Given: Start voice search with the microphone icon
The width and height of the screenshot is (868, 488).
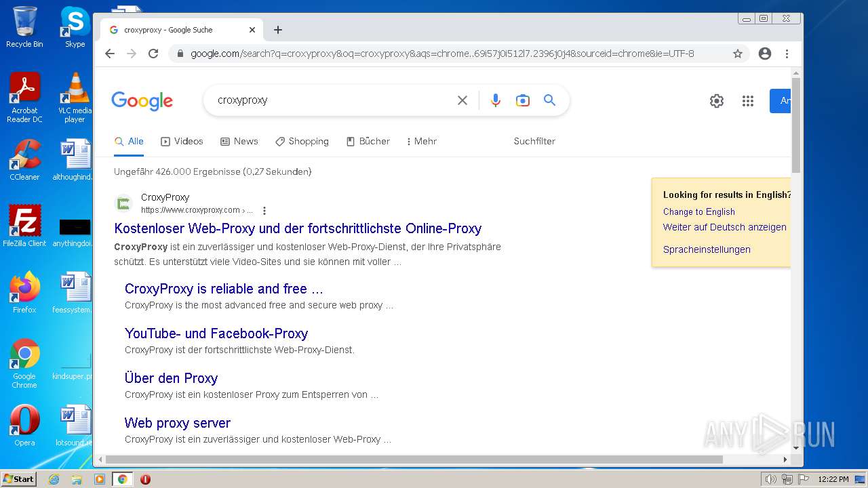Looking at the screenshot, I should coord(496,100).
